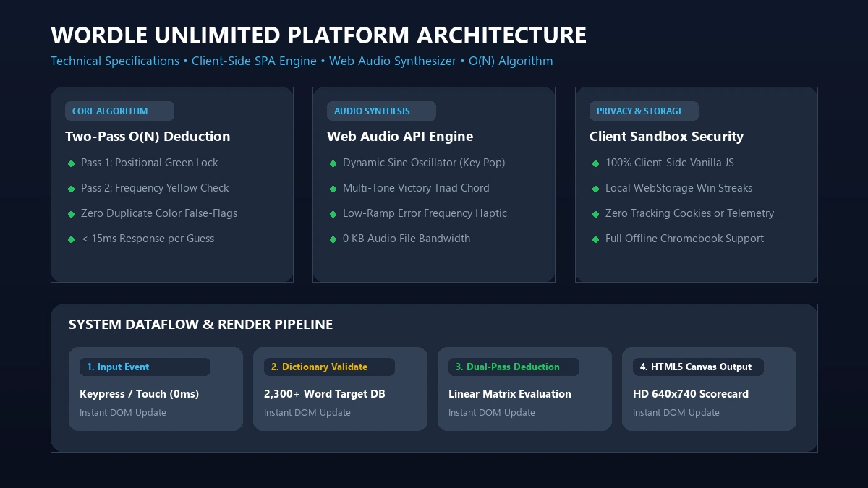Click Instant DOM Update under Linear Matrix Evaluation
The height and width of the screenshot is (488, 868).
(492, 413)
